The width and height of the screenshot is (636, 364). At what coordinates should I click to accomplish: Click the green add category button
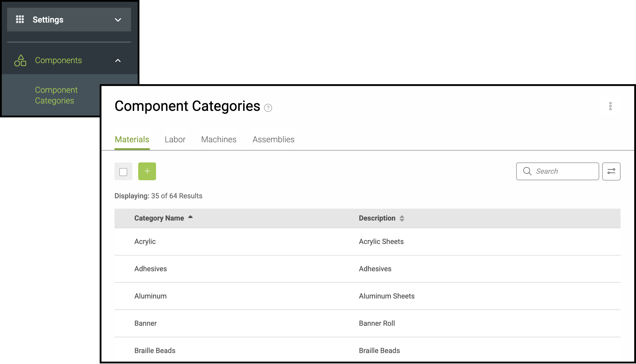[x=147, y=171]
